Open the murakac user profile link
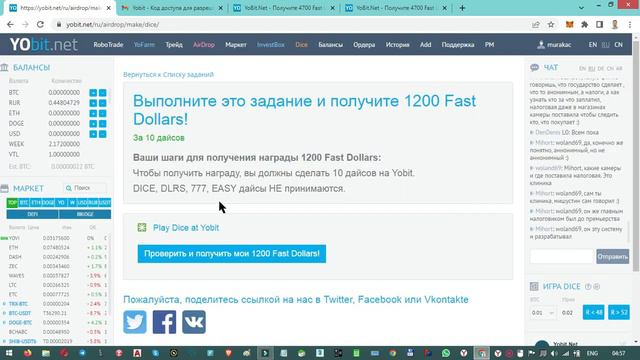This screenshot has width=640, height=360. (x=554, y=44)
